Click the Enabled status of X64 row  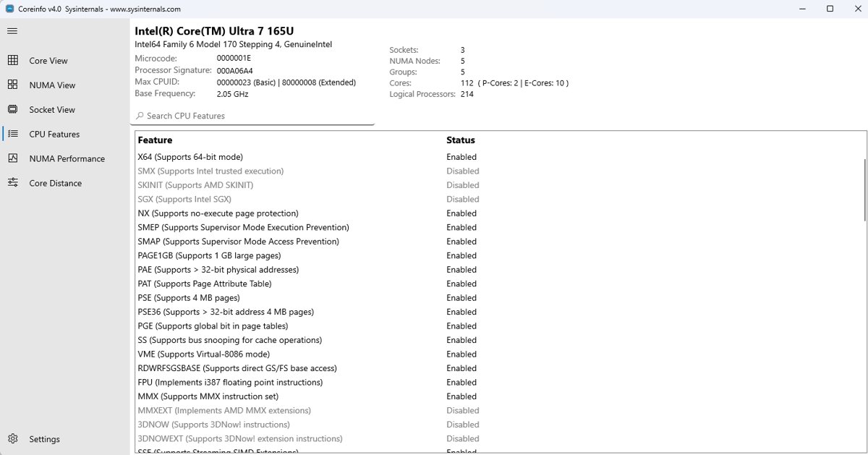[461, 157]
